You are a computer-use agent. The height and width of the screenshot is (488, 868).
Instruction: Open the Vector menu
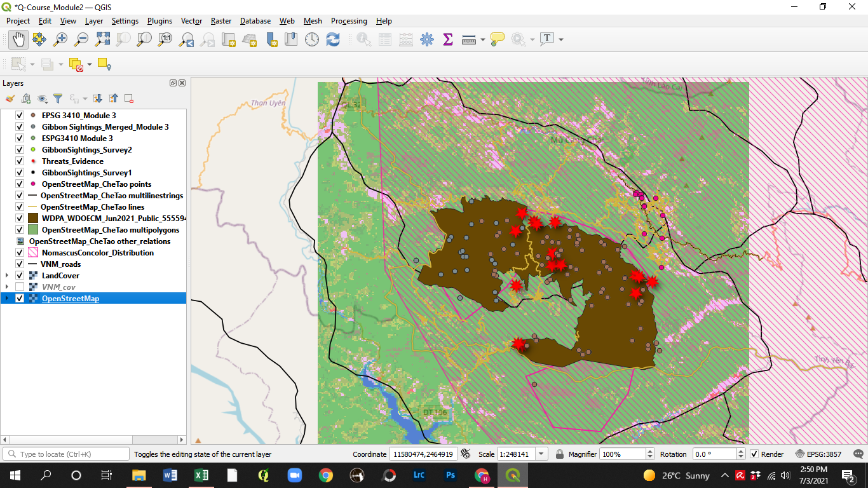(191, 21)
